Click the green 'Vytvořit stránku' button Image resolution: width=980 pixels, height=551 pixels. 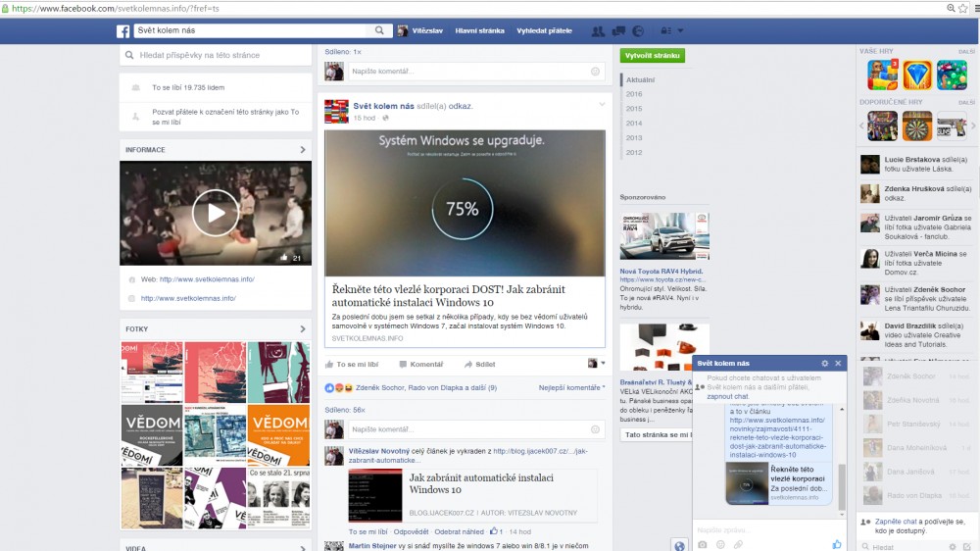(653, 56)
